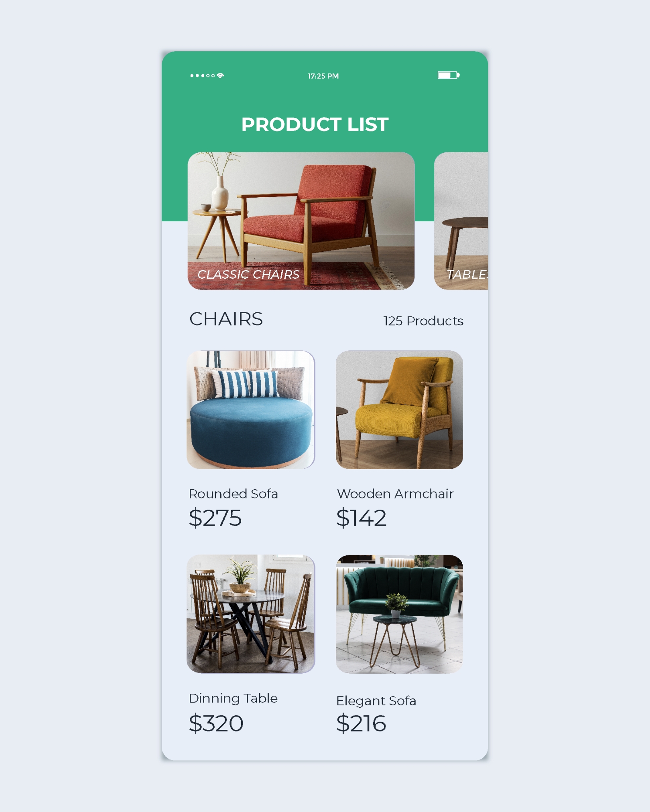Screen dimensions: 650x812
Task: Tap the $142 price
Action: coord(361,518)
